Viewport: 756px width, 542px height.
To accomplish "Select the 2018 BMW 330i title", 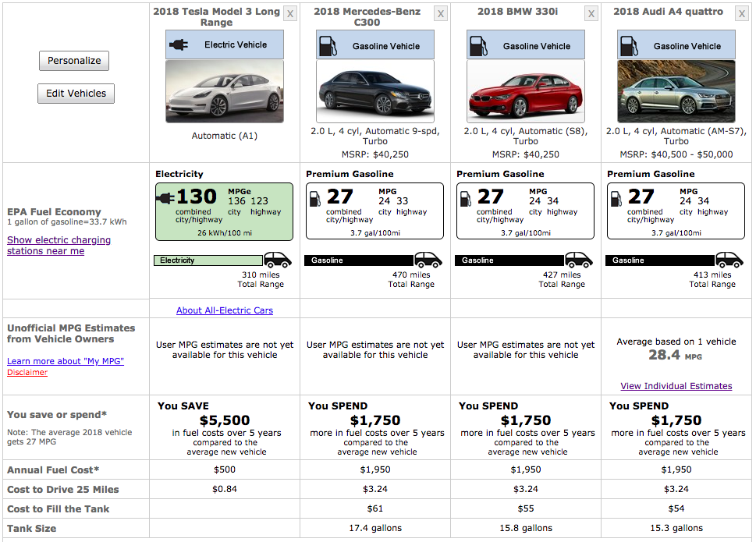I will [518, 12].
